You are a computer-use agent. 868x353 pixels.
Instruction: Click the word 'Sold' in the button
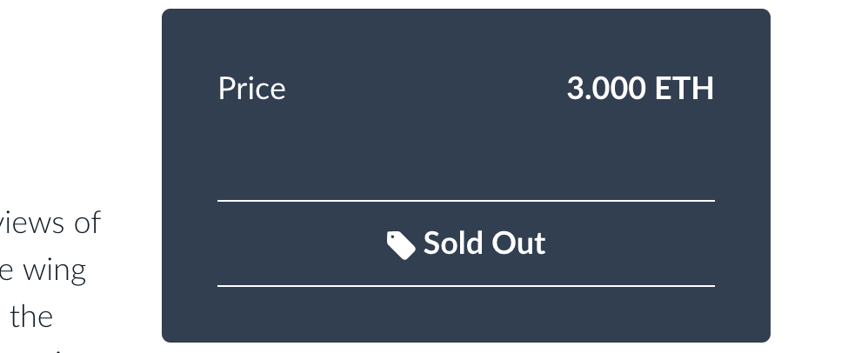[452, 243]
